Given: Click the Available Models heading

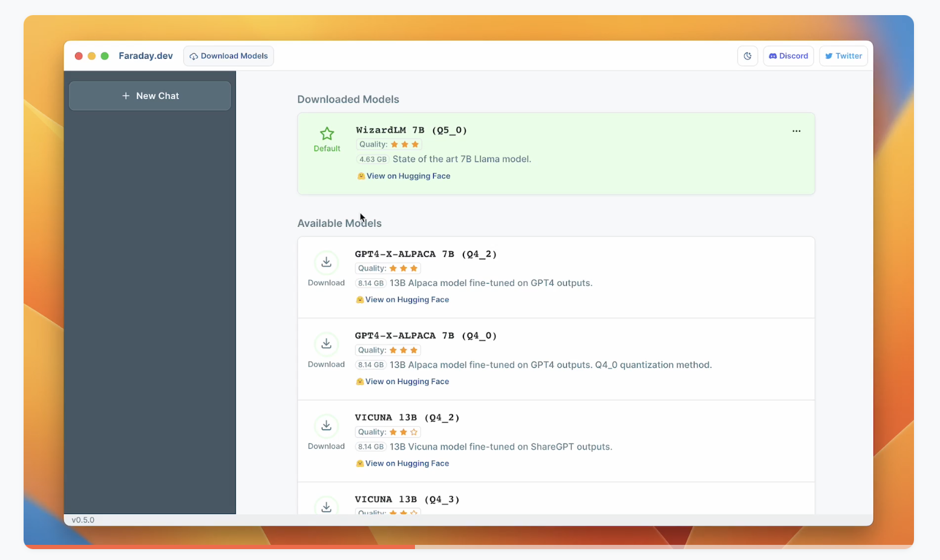Looking at the screenshot, I should [x=339, y=223].
